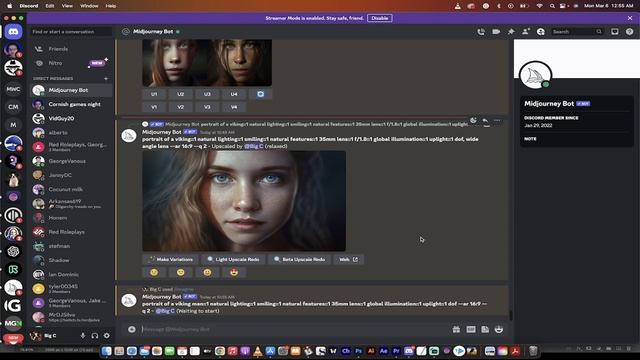Open Ian Dominic direct message
The image size is (640, 360).
[x=71, y=274]
